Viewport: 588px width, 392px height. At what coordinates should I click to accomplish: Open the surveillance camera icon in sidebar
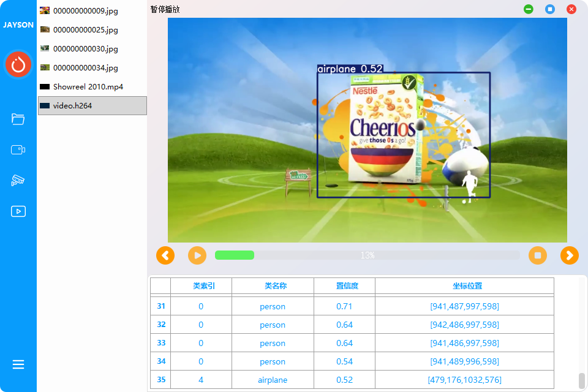[18, 181]
